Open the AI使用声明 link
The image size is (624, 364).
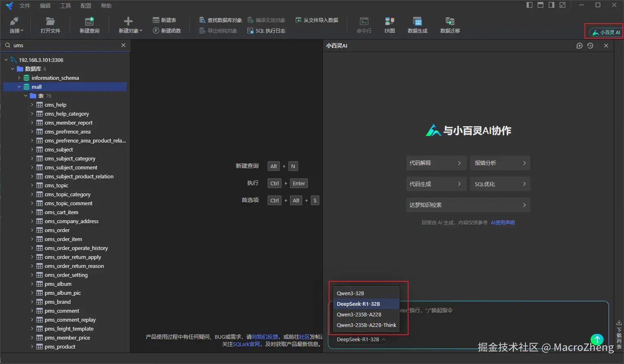point(503,223)
